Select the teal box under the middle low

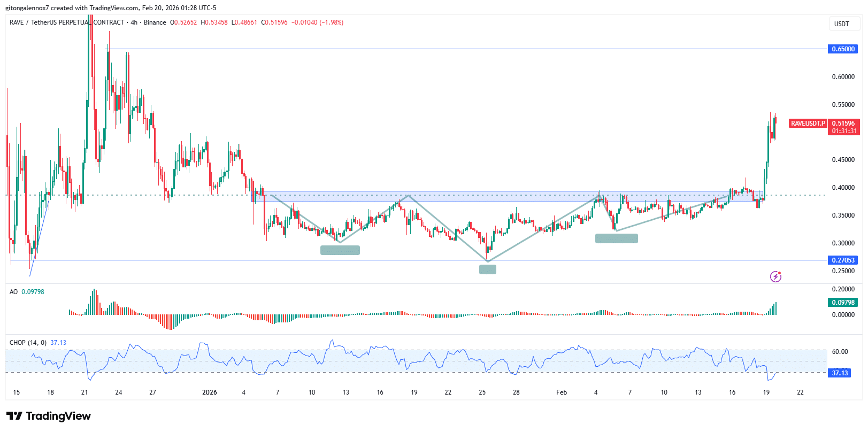click(487, 269)
